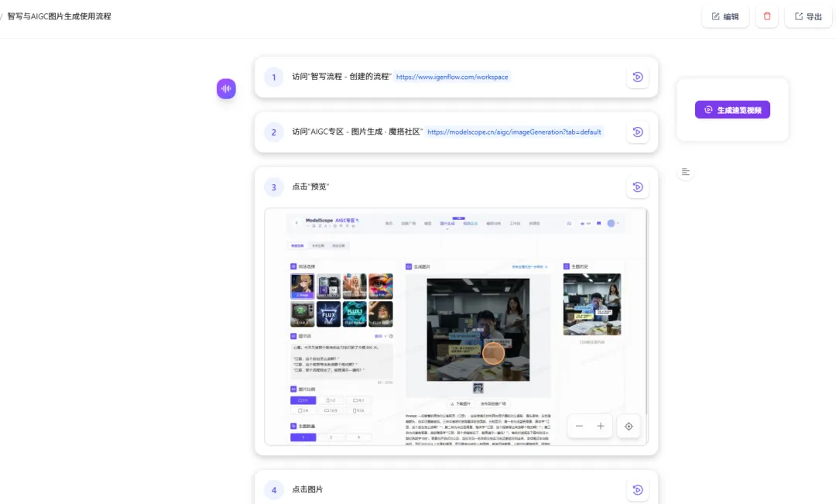Click step text 点击图片
The width and height of the screenshot is (836, 504).
(307, 489)
